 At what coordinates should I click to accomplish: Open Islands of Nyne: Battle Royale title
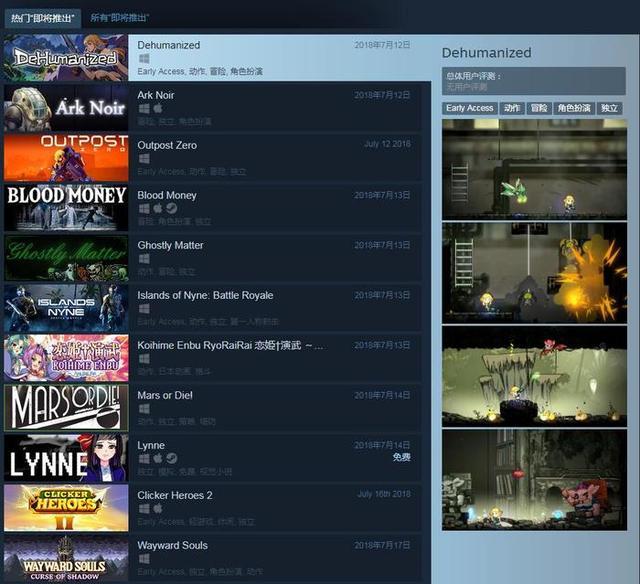tap(205, 295)
